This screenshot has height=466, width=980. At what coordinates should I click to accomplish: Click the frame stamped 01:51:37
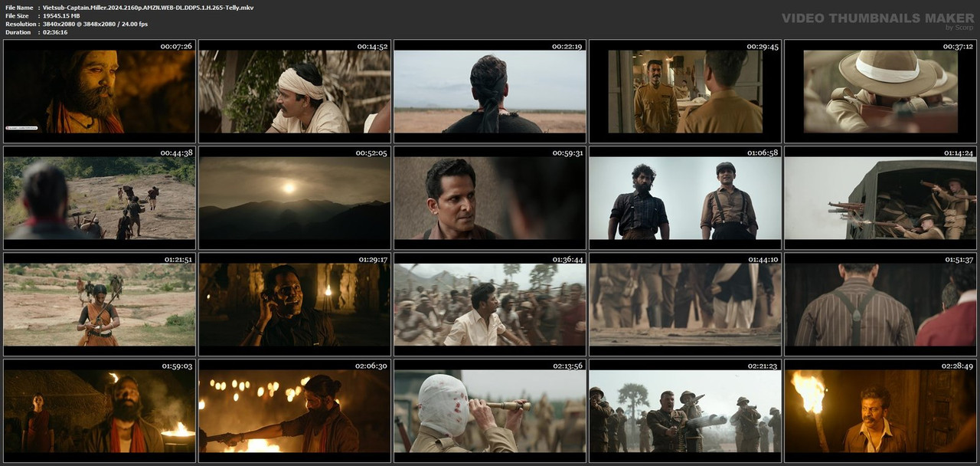(880, 304)
